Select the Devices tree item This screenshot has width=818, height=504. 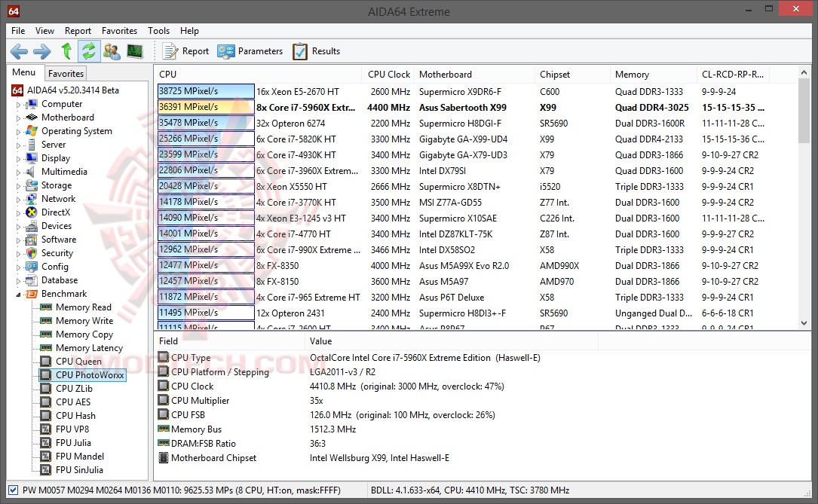pos(57,226)
